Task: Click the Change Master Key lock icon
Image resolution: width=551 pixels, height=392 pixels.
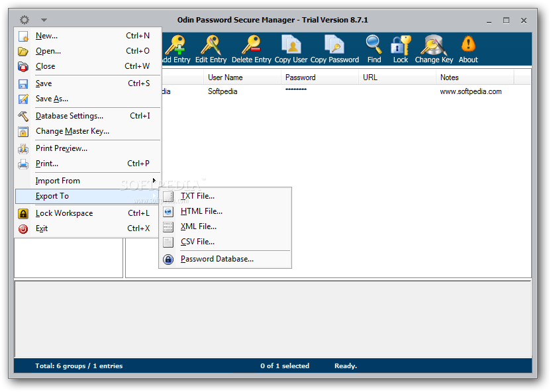Action: (23, 132)
